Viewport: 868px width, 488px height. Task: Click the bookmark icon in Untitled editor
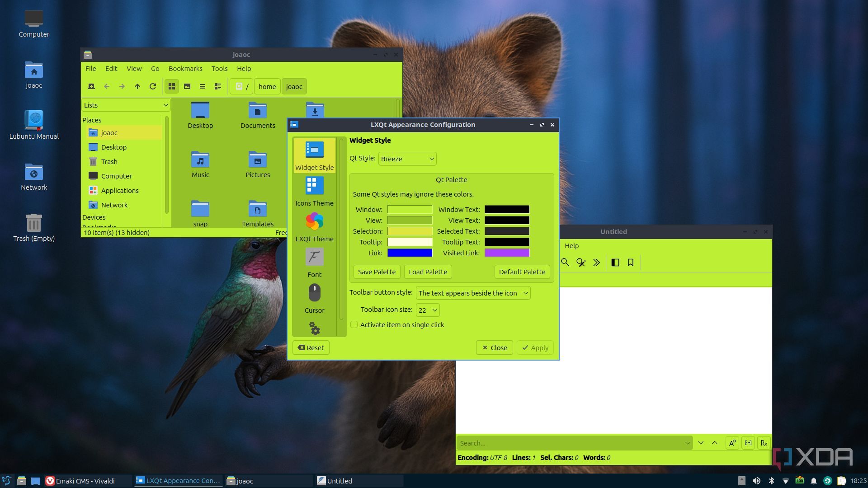631,263
